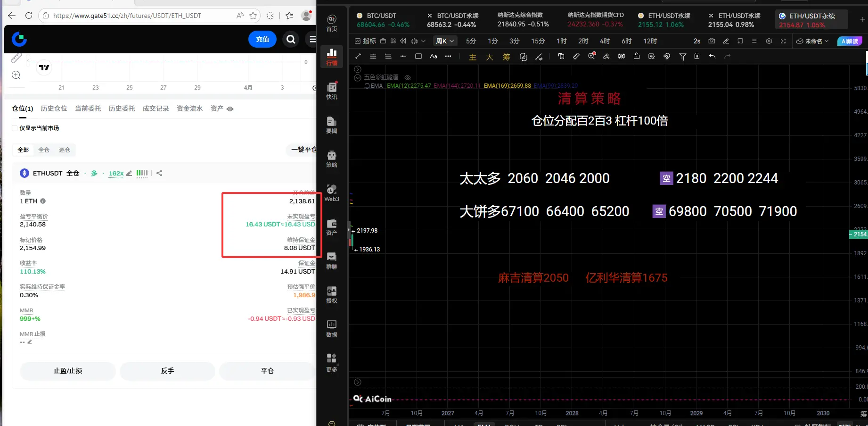Share the ETHUSDT position
Viewport: 868px width, 426px height.
pos(159,173)
